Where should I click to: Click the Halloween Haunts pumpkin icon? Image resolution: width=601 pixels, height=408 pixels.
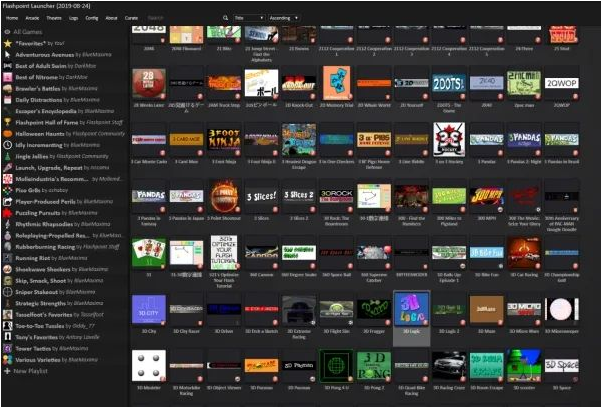[x=8, y=134]
